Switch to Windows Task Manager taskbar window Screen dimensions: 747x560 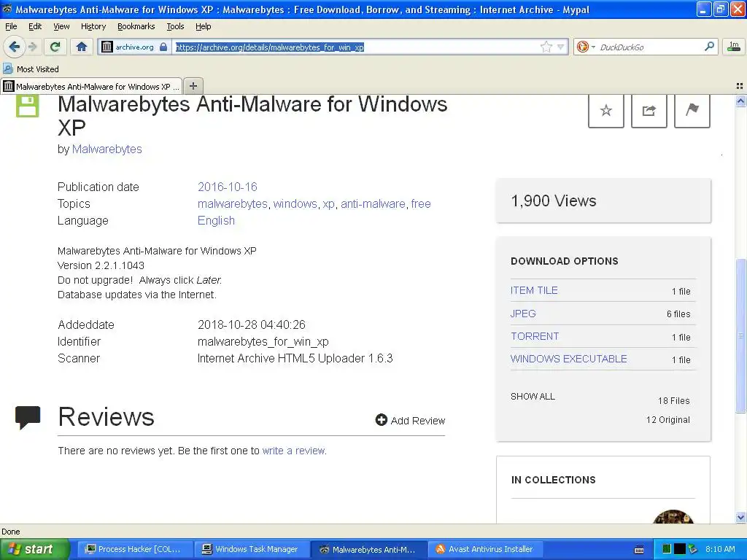tap(251, 549)
